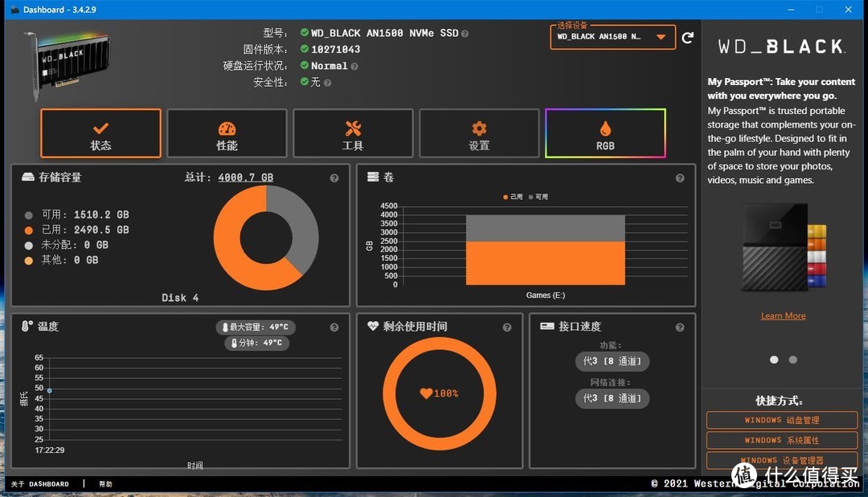Click the storage capacity drive icon
This screenshot has width=868, height=497.
[x=27, y=177]
